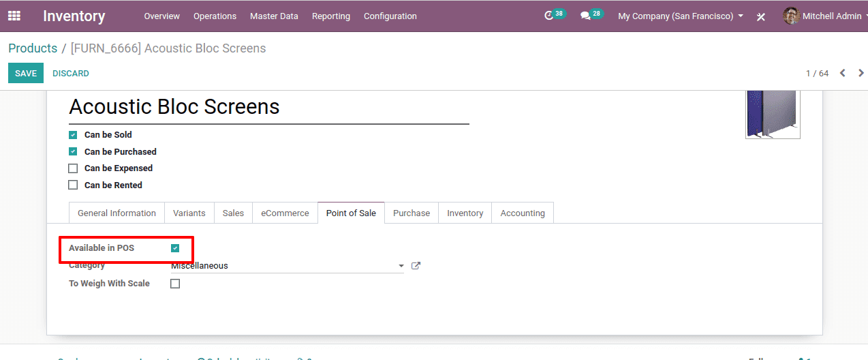Image resolution: width=868 pixels, height=360 pixels.
Task: Click the Inventory app title
Action: 74,16
